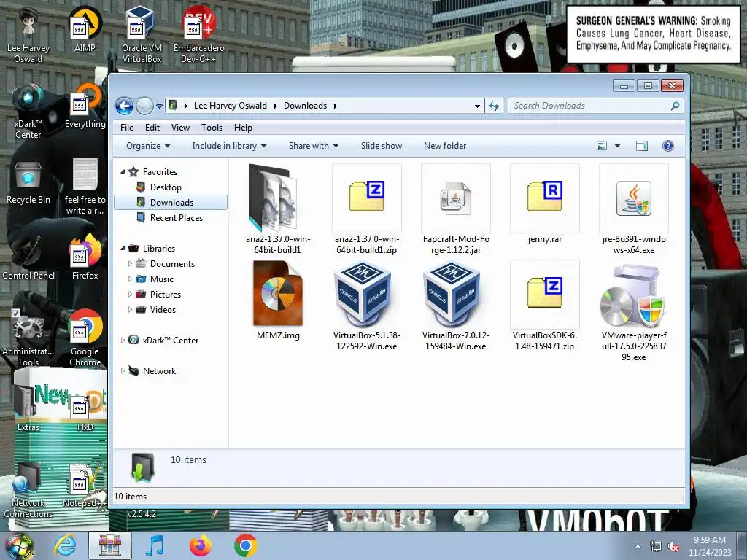The height and width of the screenshot is (560, 747).
Task: Select the jenny.rar archive icon
Action: point(544,196)
